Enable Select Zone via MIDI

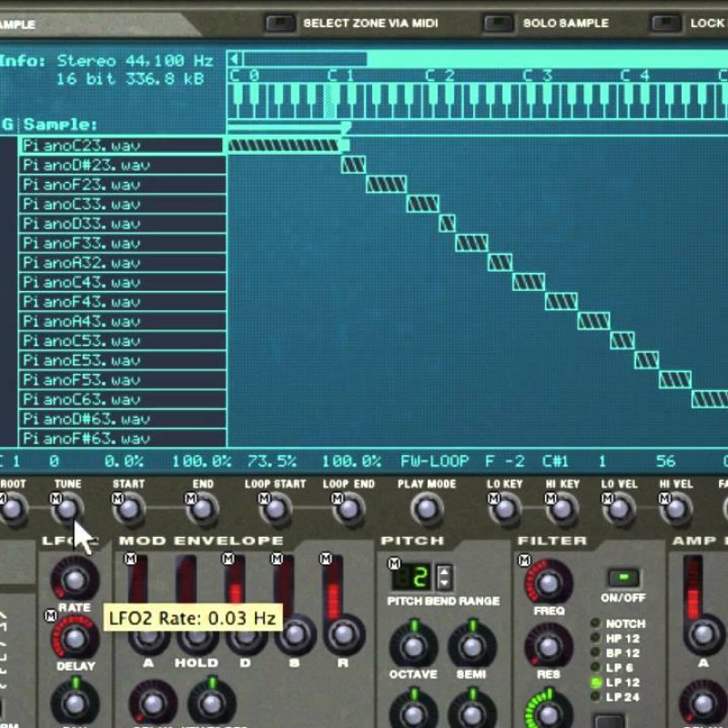pyautogui.click(x=280, y=23)
